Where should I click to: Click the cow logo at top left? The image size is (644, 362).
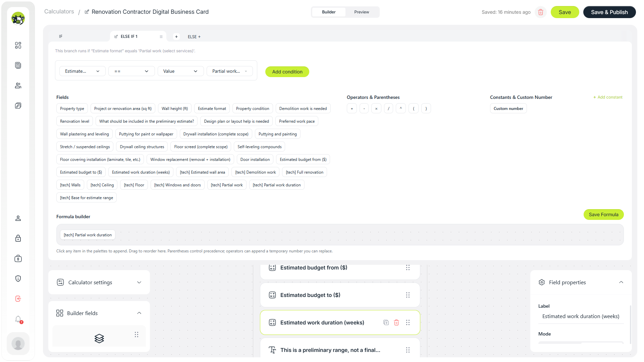tap(18, 19)
